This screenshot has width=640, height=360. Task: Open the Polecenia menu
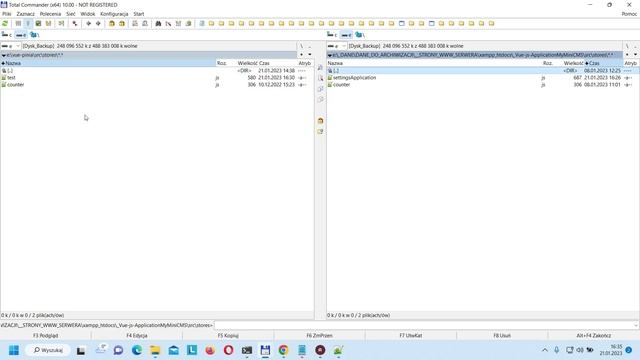point(50,14)
